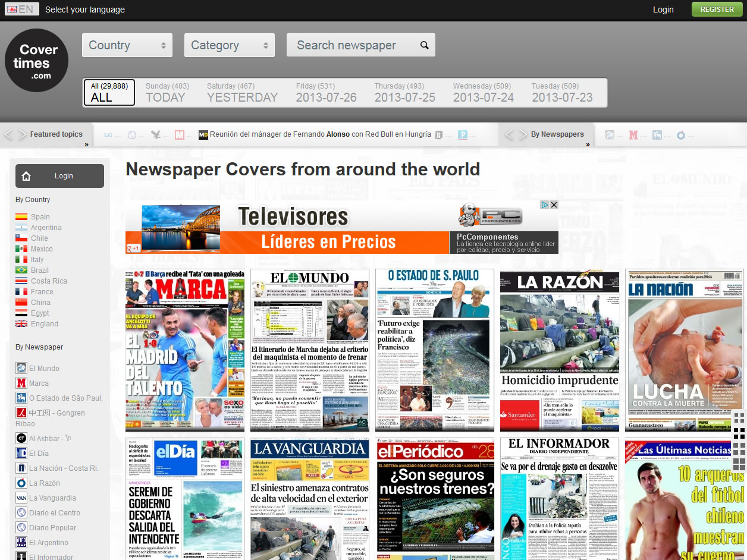This screenshot has height=560, width=747.
Task: Open the Diario Popular sidebar link
Action: point(53,527)
